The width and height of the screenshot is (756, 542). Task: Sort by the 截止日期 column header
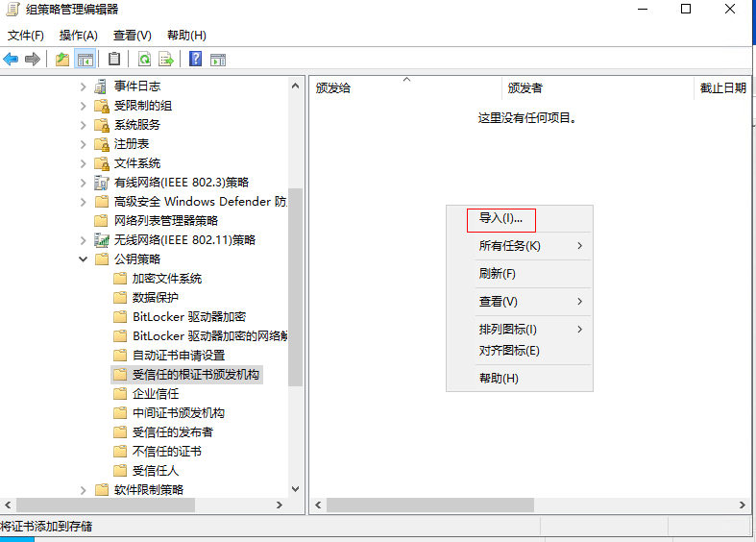[x=722, y=88]
